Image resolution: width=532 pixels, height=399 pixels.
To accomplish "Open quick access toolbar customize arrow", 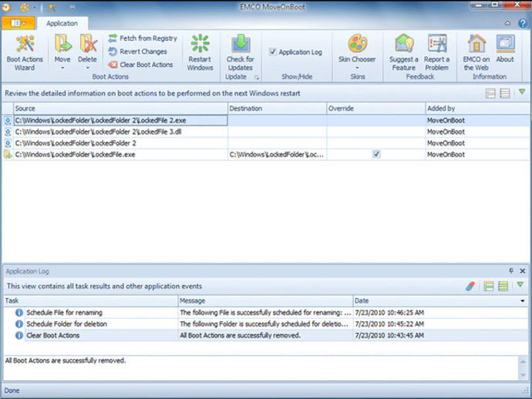I will tap(72, 7).
